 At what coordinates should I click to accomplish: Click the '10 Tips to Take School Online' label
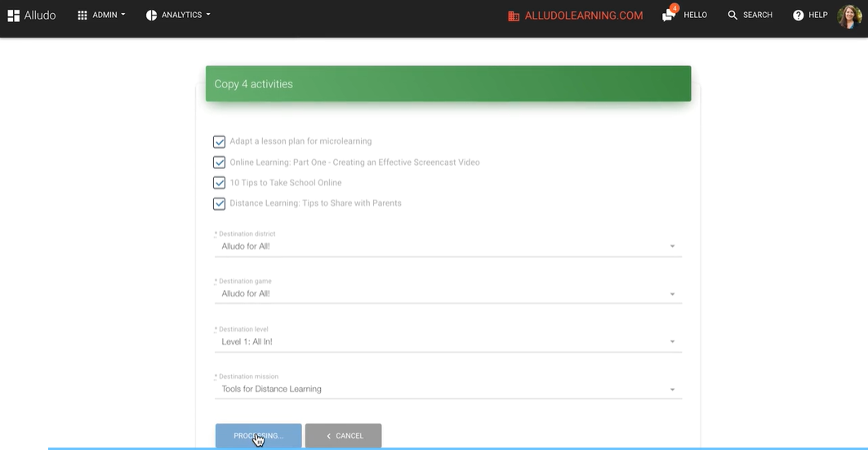(286, 183)
